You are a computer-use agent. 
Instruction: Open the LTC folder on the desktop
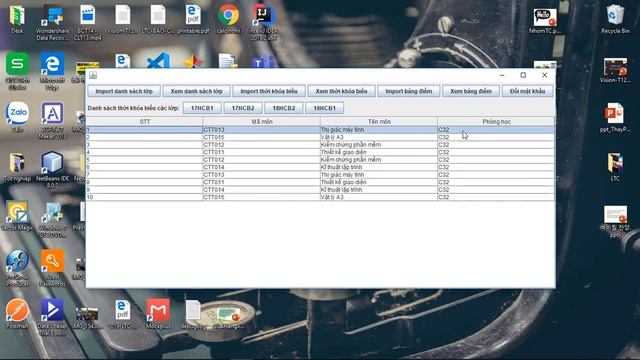pyautogui.click(x=615, y=167)
